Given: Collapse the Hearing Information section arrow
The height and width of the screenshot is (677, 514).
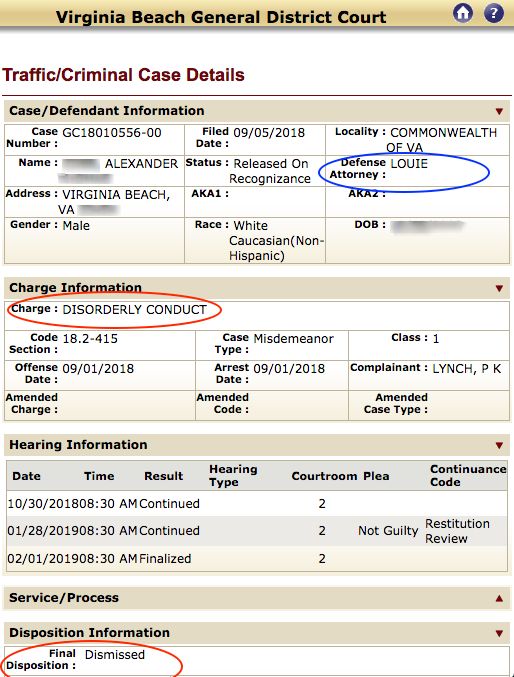Looking at the screenshot, I should (499, 446).
